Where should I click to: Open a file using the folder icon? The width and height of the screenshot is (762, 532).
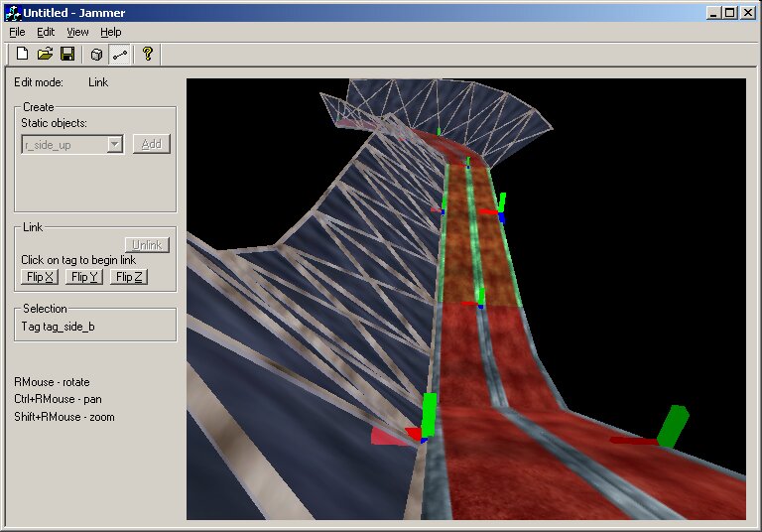(x=45, y=54)
